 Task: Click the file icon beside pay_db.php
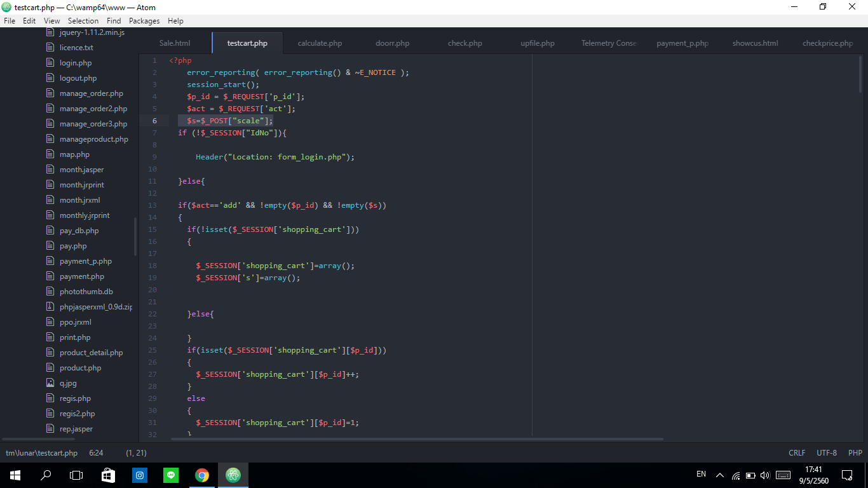point(50,231)
